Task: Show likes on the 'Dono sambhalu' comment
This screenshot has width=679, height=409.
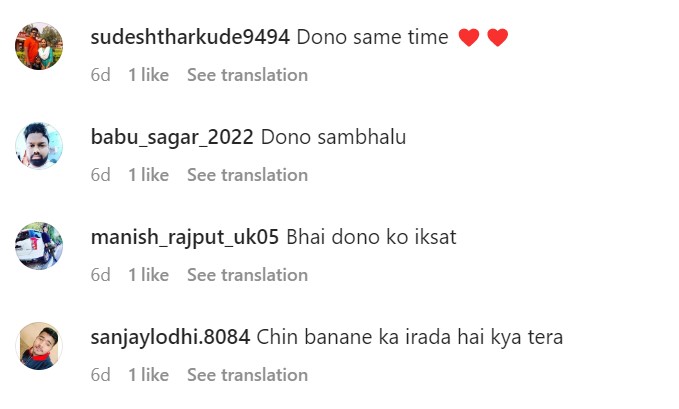Action: pyautogui.click(x=148, y=175)
